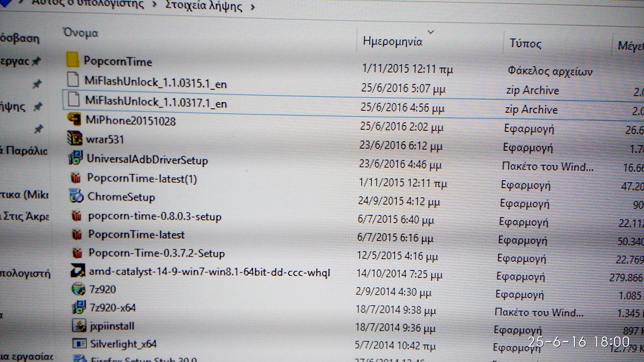Viewport: 644px width, 362px height.
Task: Click the Silverlight_x64 icon
Action: click(x=79, y=343)
